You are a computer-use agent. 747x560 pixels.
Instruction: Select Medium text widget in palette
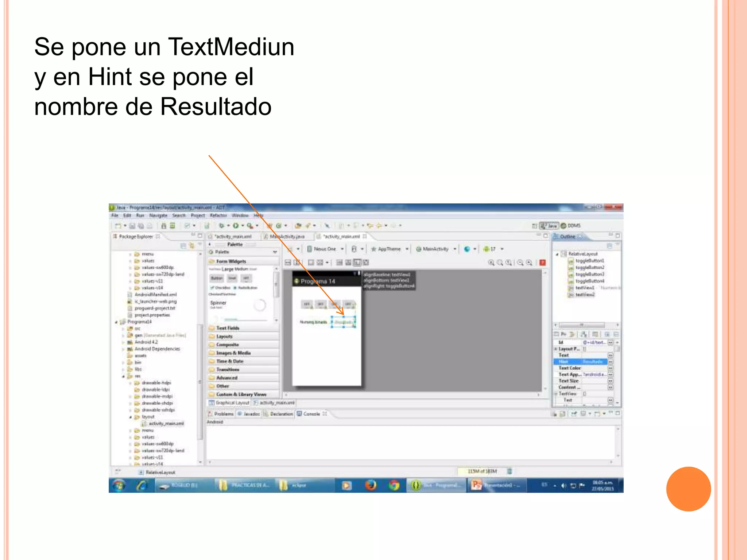coord(241,269)
